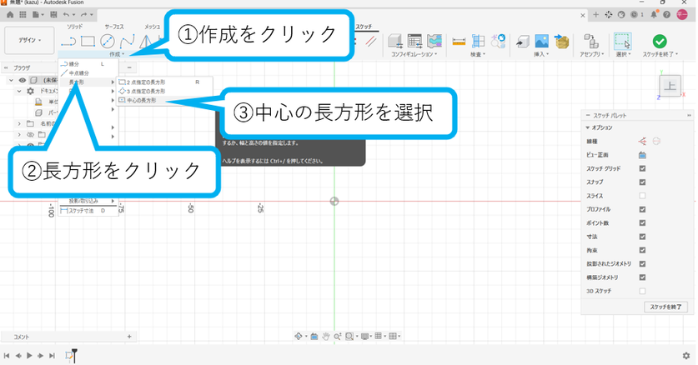
Task: Click the timeline sketch feature icon
Action: (70, 355)
